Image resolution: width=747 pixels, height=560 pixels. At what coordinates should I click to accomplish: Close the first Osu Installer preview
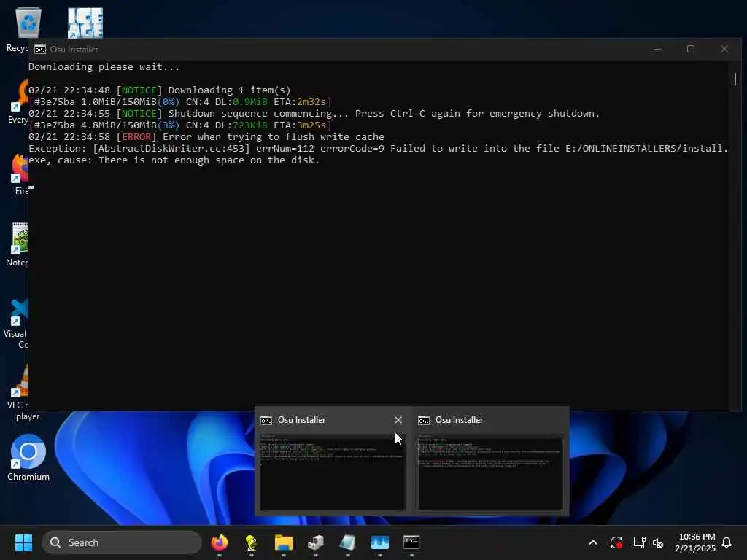398,419
